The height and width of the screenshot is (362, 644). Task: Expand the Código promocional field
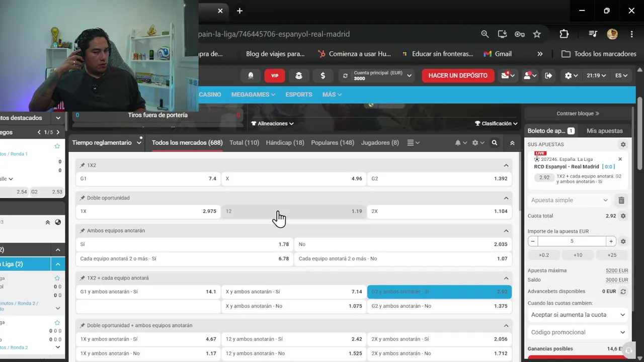tap(578, 332)
